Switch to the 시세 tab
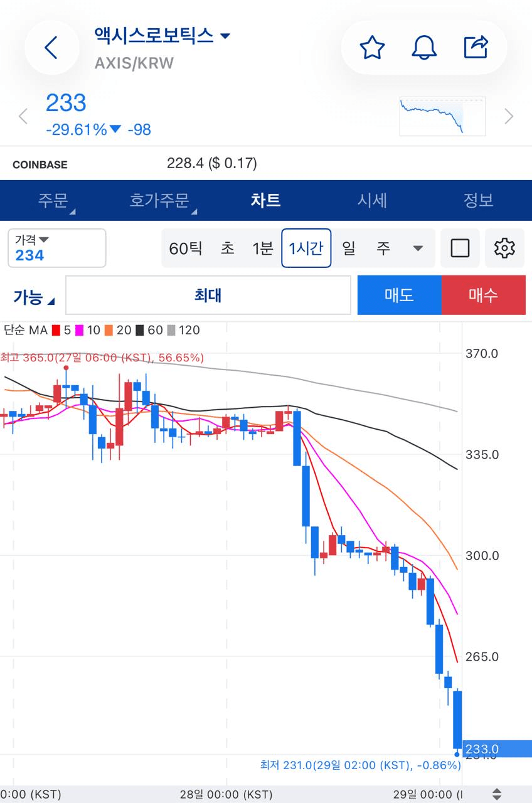The height and width of the screenshot is (803, 532). (x=373, y=200)
